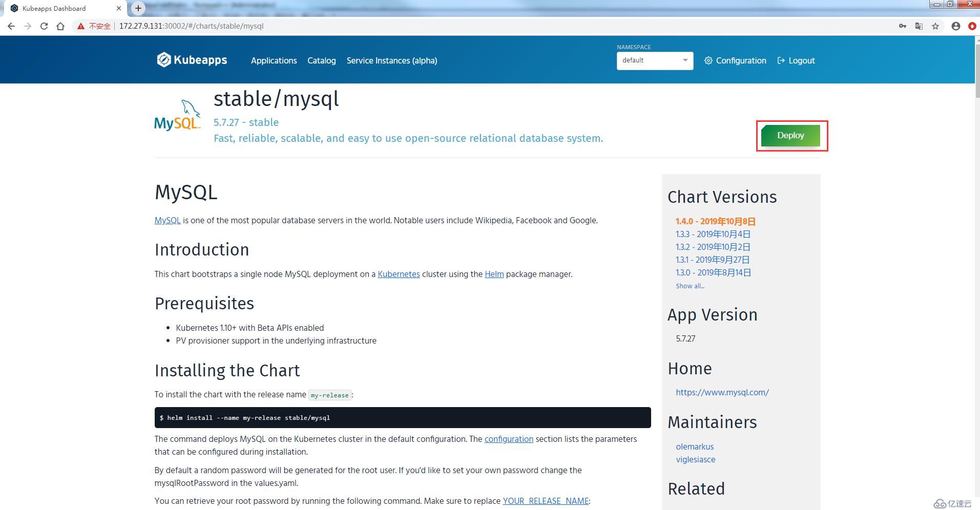Click the stable/mysql chart title
This screenshot has width=980, height=510.
click(x=276, y=98)
